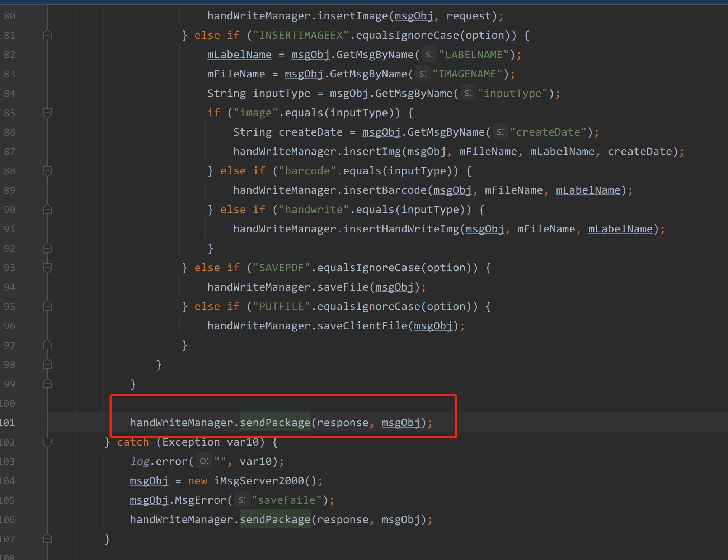Click the fold marker on line 93
Screen dimensions: 728x560
pos(47,268)
